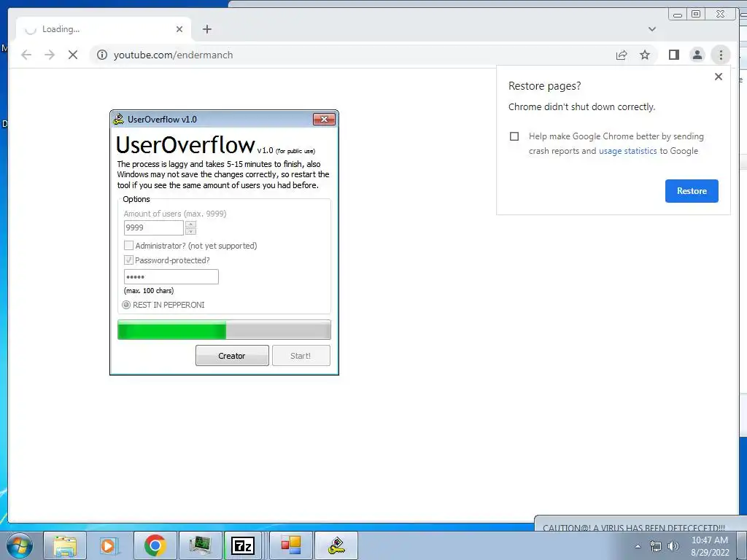Open the clock showing 10:47 AM

point(710,546)
